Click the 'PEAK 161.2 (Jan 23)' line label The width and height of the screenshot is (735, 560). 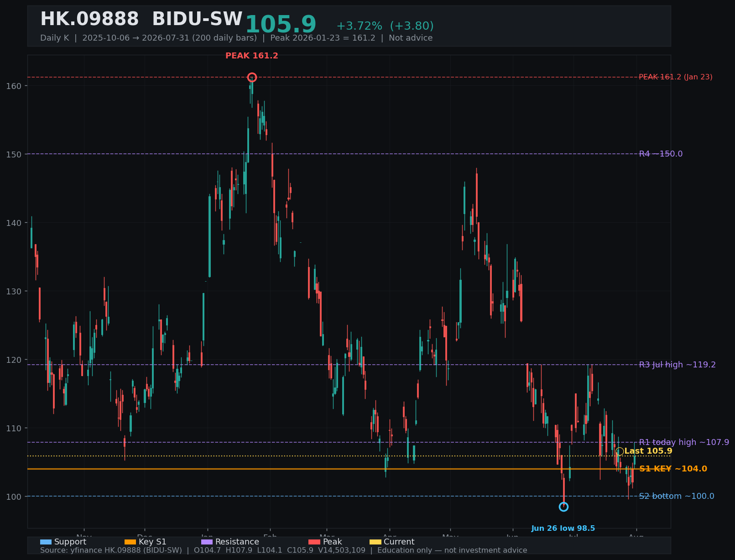click(676, 77)
